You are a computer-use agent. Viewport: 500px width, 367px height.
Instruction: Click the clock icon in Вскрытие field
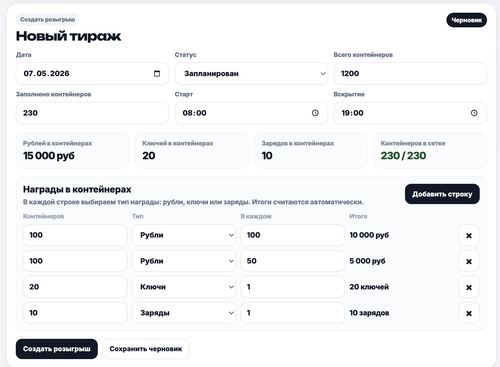(x=474, y=113)
